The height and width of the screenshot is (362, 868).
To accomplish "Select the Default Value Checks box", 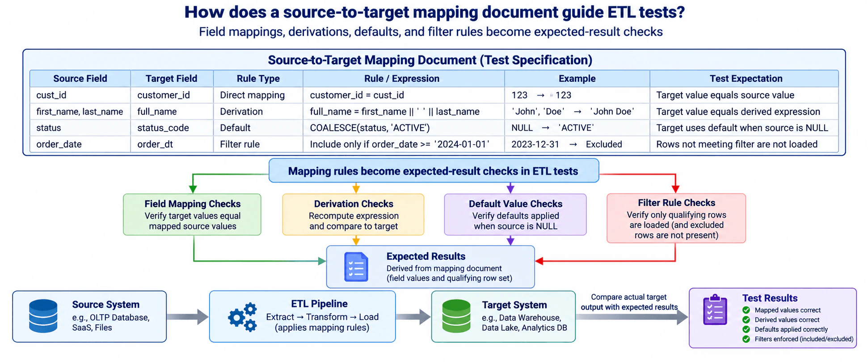I will pyautogui.click(x=515, y=214).
